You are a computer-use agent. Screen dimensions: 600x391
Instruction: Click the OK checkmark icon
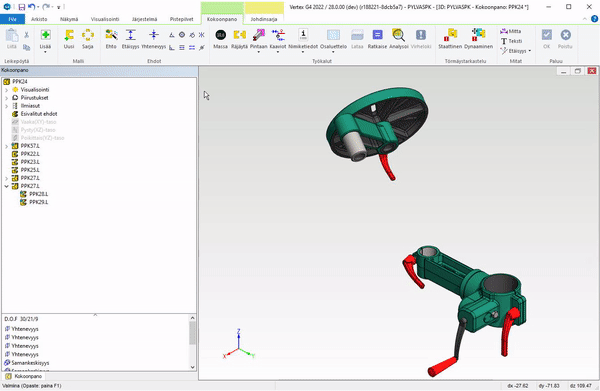point(546,35)
